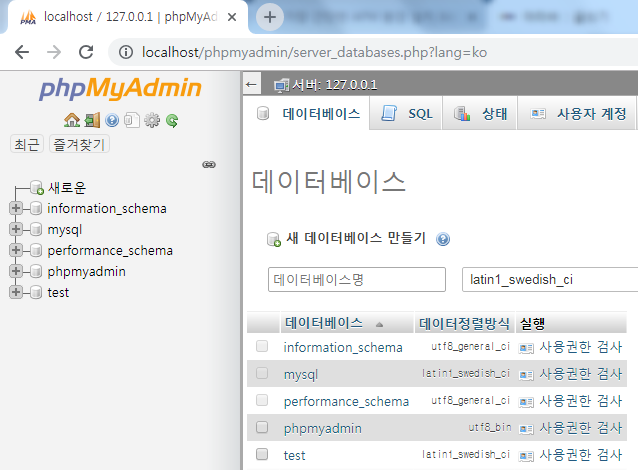This screenshot has height=470, width=638.
Task: Open test link in database table
Action: click(295, 455)
